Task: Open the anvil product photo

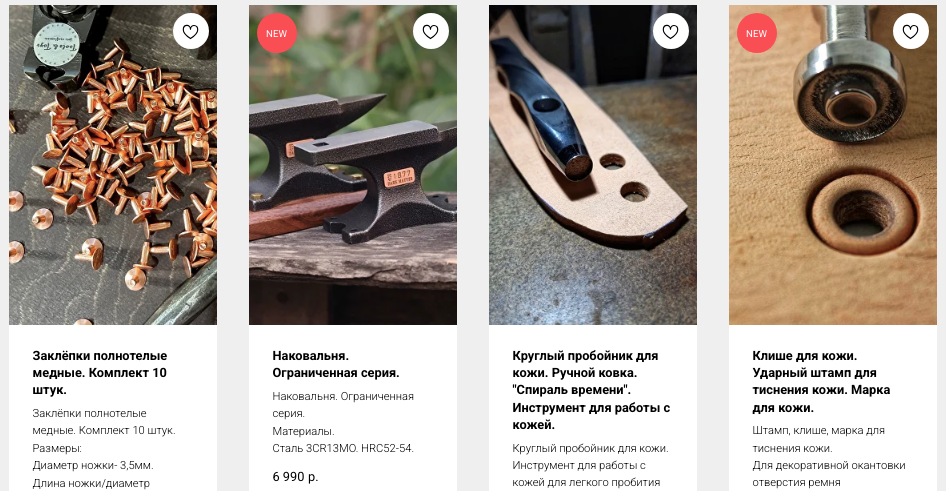Action: [353, 165]
